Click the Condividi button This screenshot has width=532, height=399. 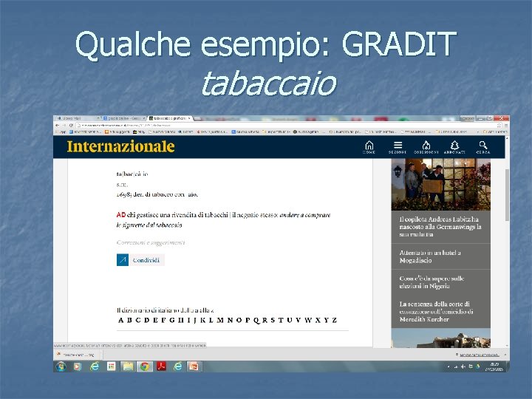[146, 260]
